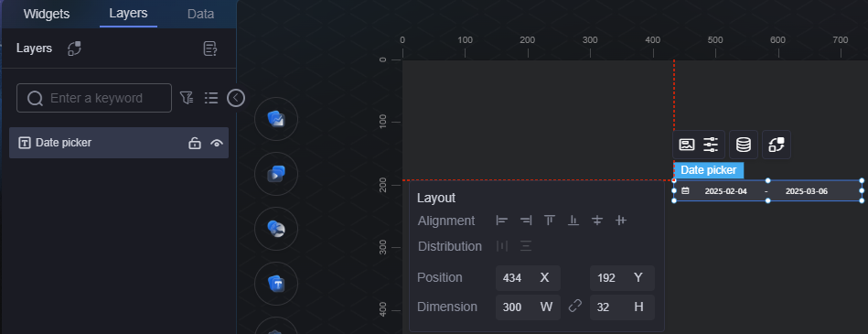868x334 pixels.
Task: Open the media widgets category icon
Action: (x=275, y=174)
